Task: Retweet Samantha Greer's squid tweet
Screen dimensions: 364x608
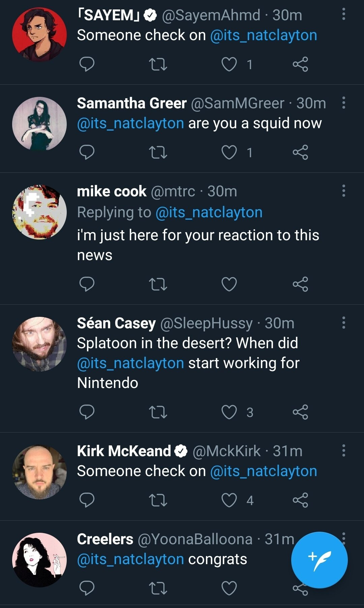Action: click(x=158, y=152)
